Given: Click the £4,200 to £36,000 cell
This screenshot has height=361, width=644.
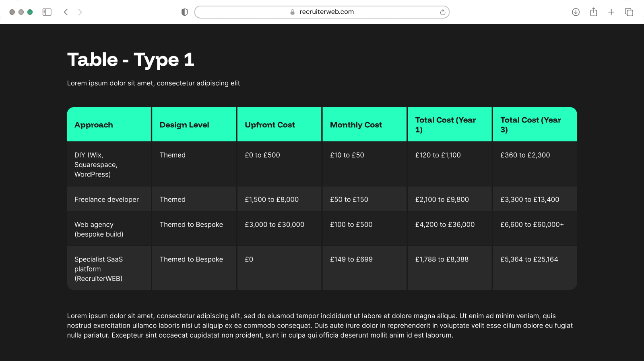Looking at the screenshot, I should tap(450, 229).
